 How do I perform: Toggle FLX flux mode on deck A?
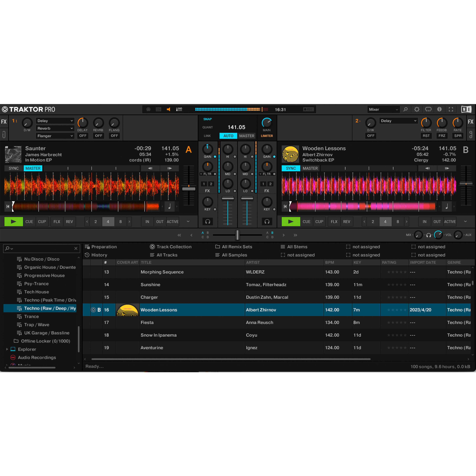pos(57,221)
